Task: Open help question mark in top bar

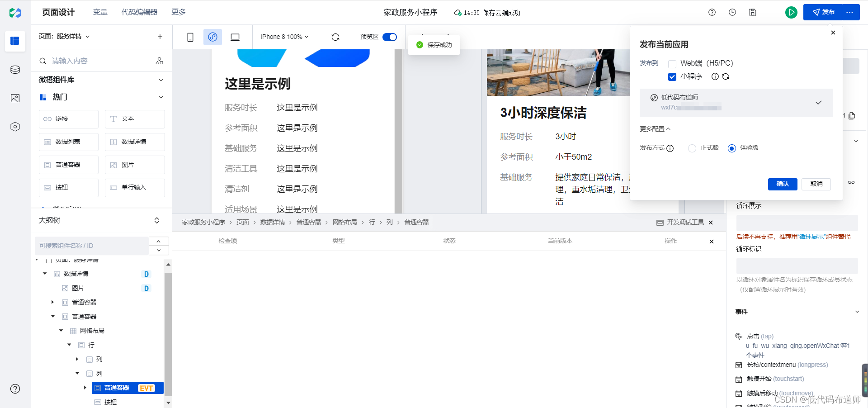Action: coord(712,12)
